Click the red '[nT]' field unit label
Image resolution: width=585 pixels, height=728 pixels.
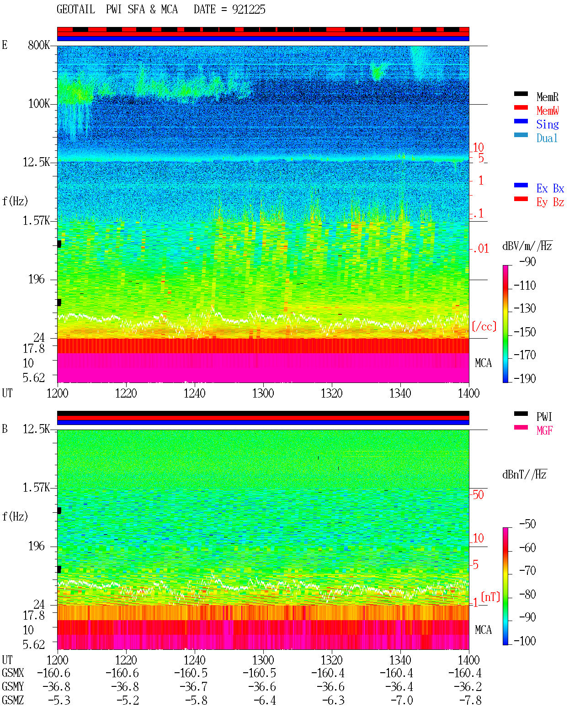pos(490,597)
